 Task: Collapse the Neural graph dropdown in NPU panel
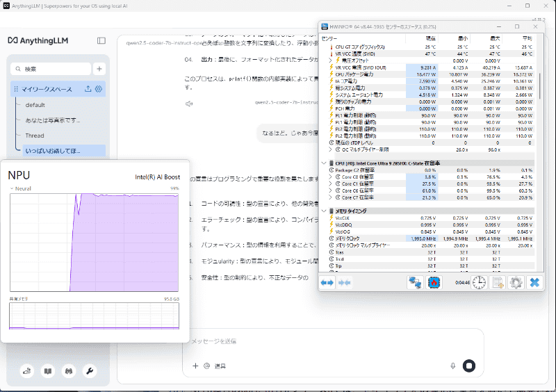pos(12,189)
